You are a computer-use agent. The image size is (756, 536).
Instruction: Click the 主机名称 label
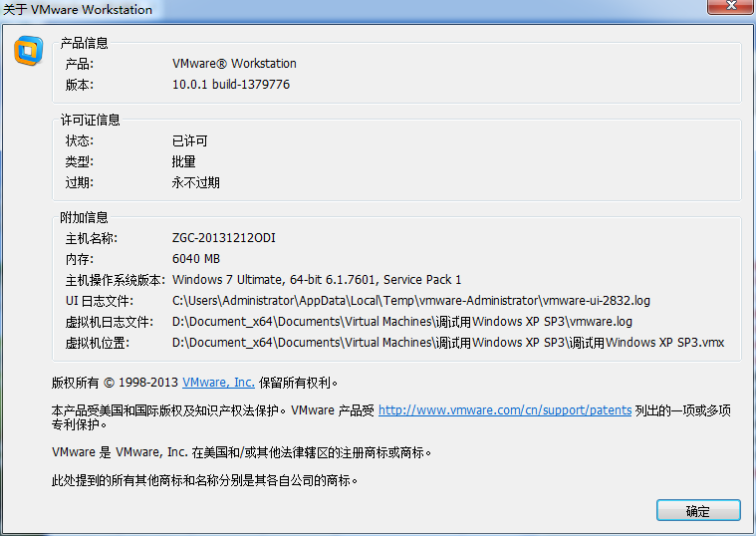coord(91,238)
